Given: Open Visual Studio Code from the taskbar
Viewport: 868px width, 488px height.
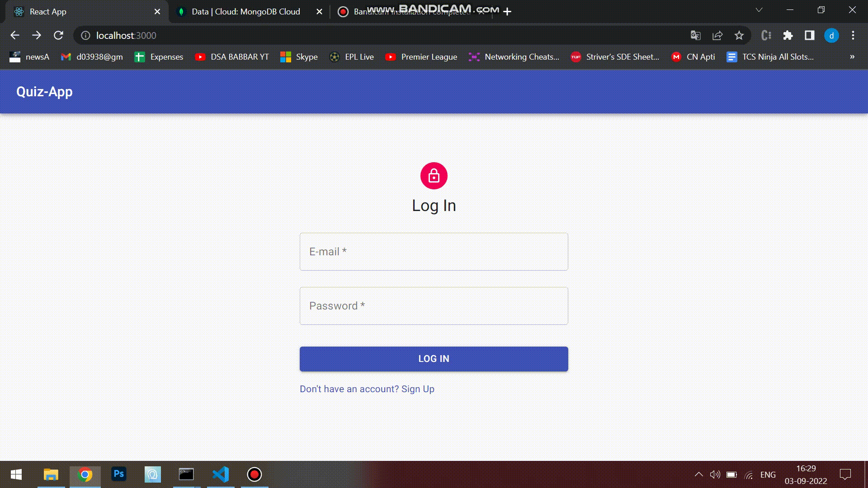Looking at the screenshot, I should (220, 474).
